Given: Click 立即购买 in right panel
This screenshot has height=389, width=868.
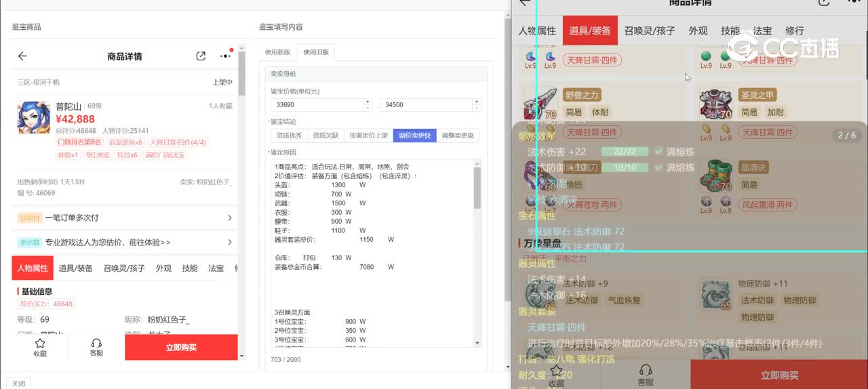Looking at the screenshot, I should [x=779, y=375].
